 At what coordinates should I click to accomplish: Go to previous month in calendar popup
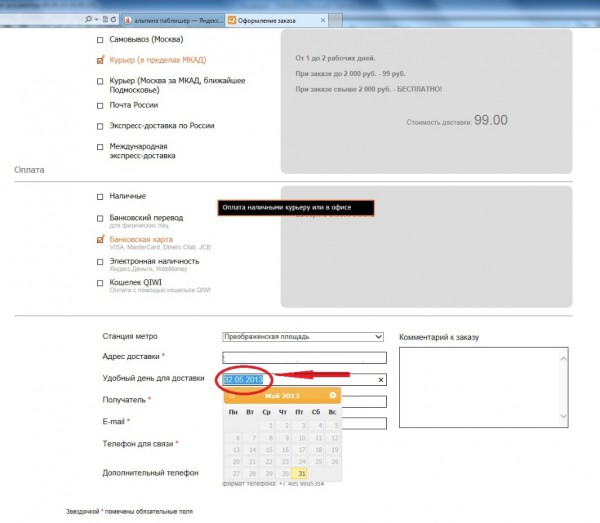[231, 395]
